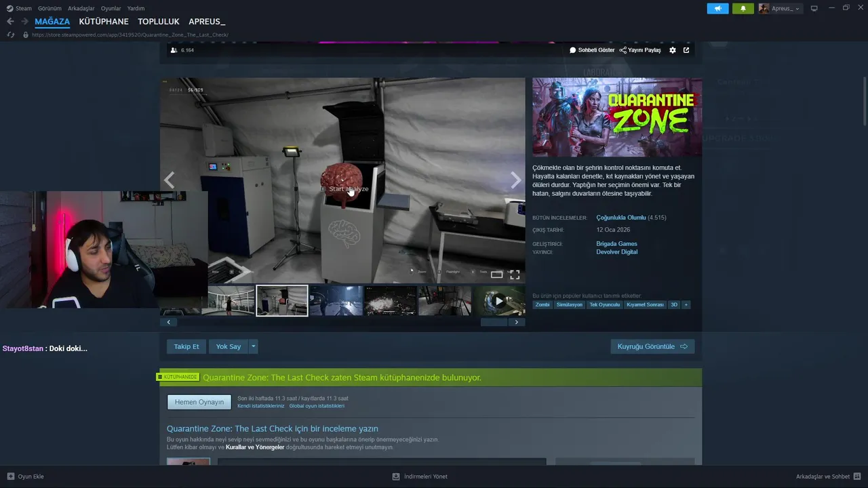This screenshot has width=868, height=488.
Task: Open the Çoğunlukla Olumlu reviews link
Action: 621,218
